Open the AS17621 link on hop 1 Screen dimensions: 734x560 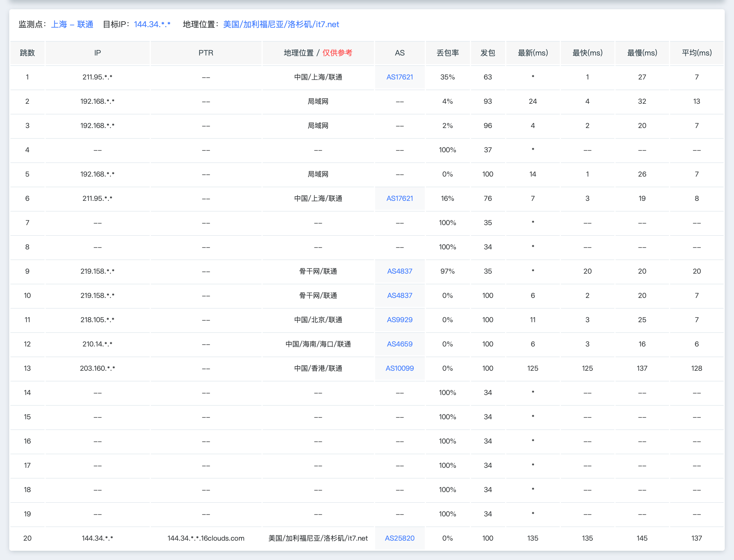point(400,77)
